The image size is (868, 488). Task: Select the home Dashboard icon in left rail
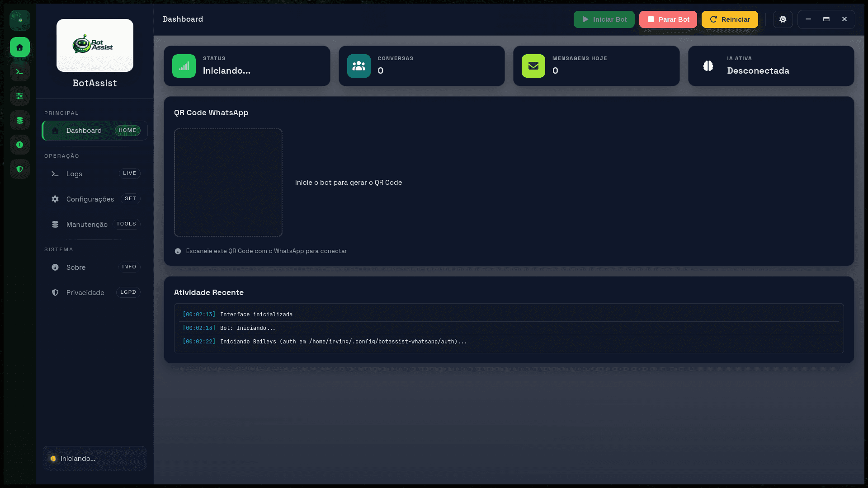(19, 47)
